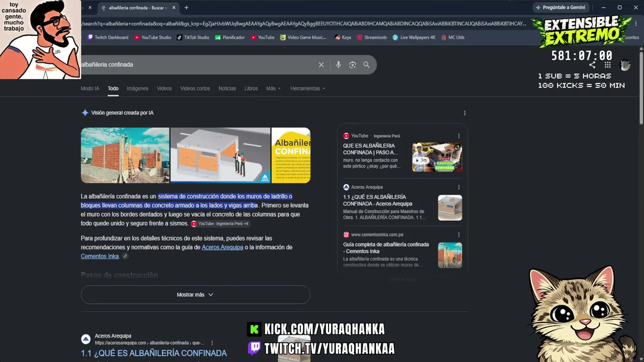Viewport: 644px width, 362px height.
Task: Click the search input containing albañileria confinada
Action: [x=199, y=65]
